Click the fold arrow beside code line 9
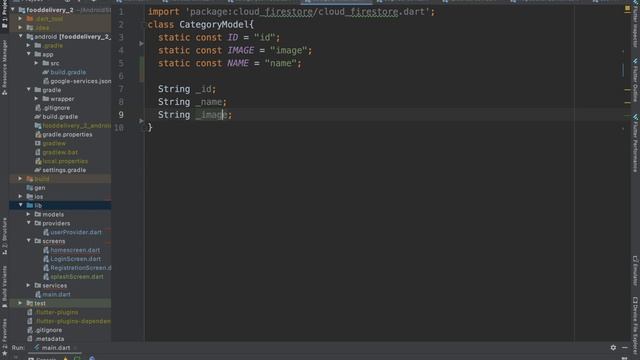Image resolution: width=640 pixels, height=360 pixels. 141,121
